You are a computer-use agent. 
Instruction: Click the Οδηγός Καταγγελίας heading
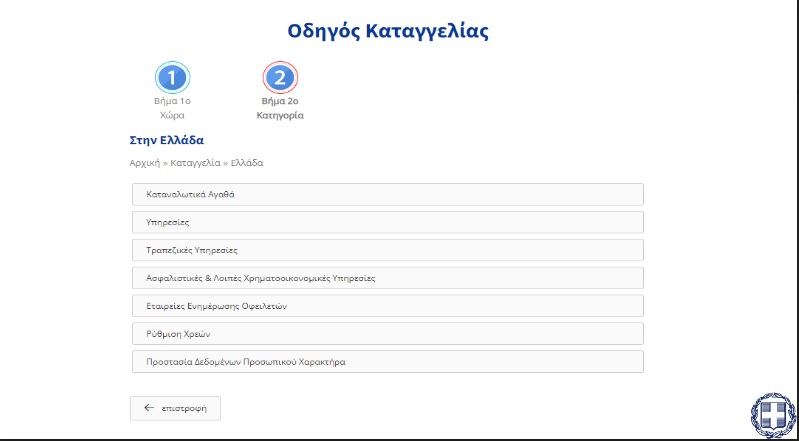pos(388,31)
